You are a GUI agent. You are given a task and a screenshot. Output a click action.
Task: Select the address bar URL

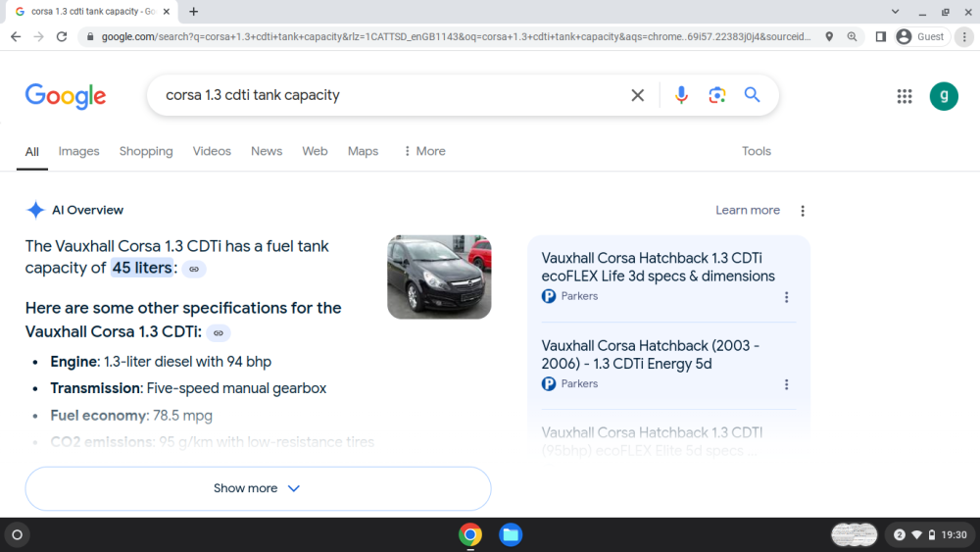coord(457,37)
